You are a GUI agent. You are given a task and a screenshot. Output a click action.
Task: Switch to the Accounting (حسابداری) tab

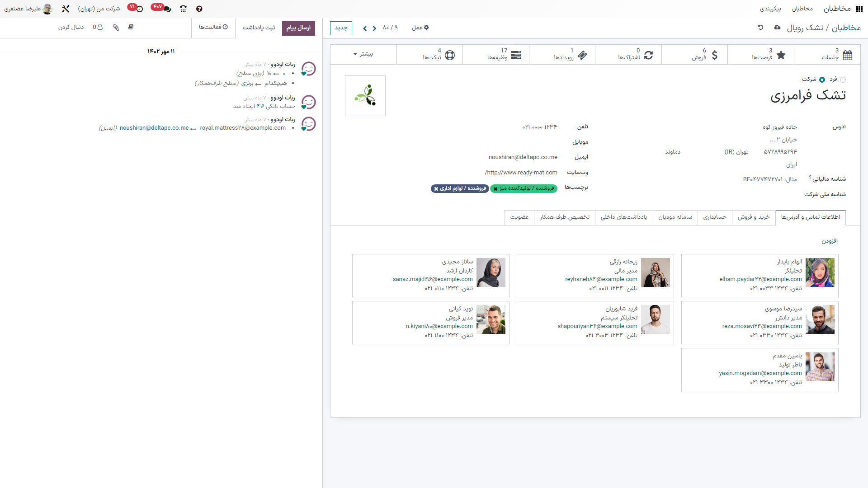[x=714, y=217]
